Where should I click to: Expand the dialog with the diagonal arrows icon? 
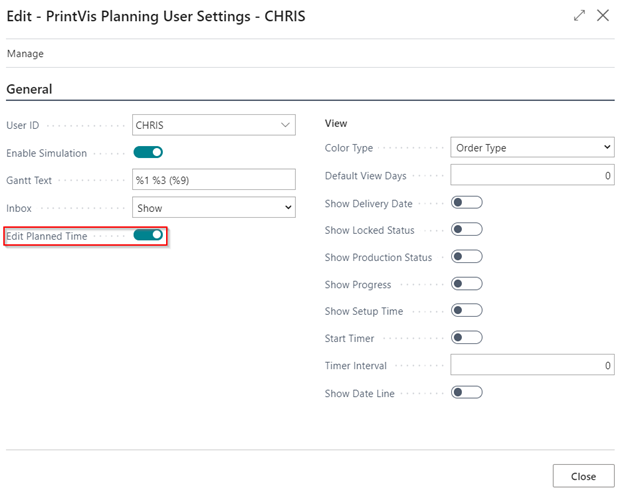(579, 16)
